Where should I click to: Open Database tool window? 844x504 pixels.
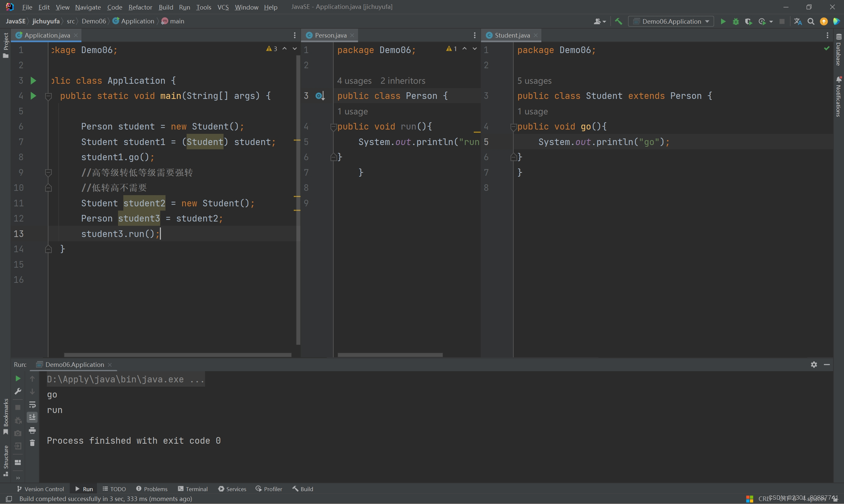(839, 50)
